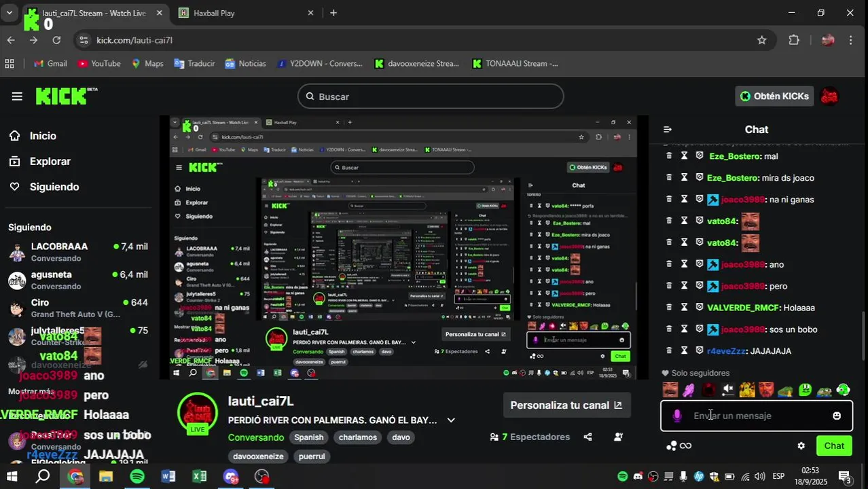This screenshot has width=868, height=489.
Task: Click the lauti_cai7L live avatar
Action: coord(197,412)
